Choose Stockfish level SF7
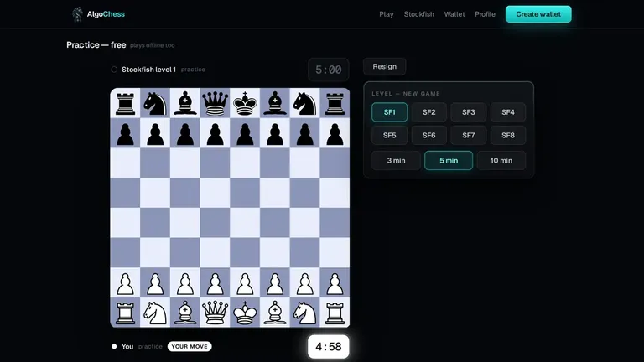This screenshot has height=362, width=644. pyautogui.click(x=468, y=136)
